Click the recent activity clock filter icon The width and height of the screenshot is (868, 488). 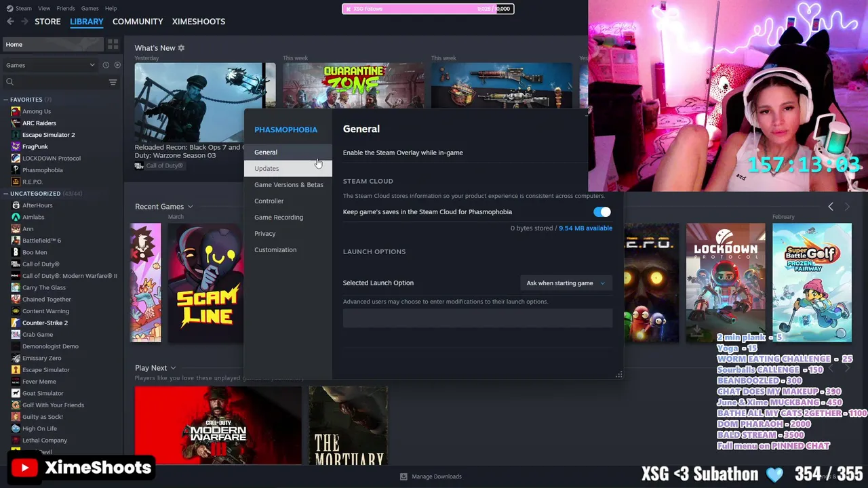coord(106,65)
